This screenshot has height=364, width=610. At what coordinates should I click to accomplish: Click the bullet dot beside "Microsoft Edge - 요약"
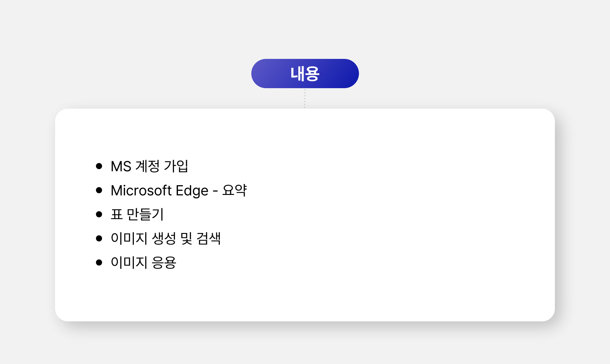pyautogui.click(x=99, y=190)
